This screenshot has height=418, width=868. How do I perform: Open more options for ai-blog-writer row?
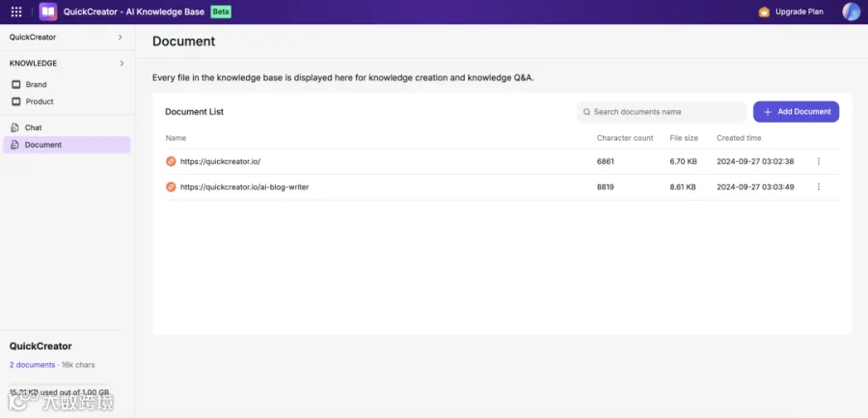[x=819, y=187]
